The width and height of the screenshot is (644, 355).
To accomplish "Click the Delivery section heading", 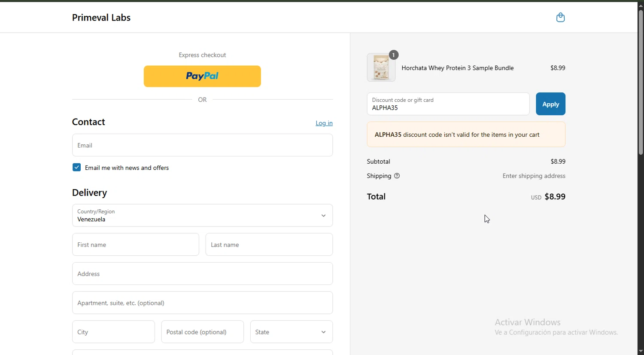I will tap(90, 193).
